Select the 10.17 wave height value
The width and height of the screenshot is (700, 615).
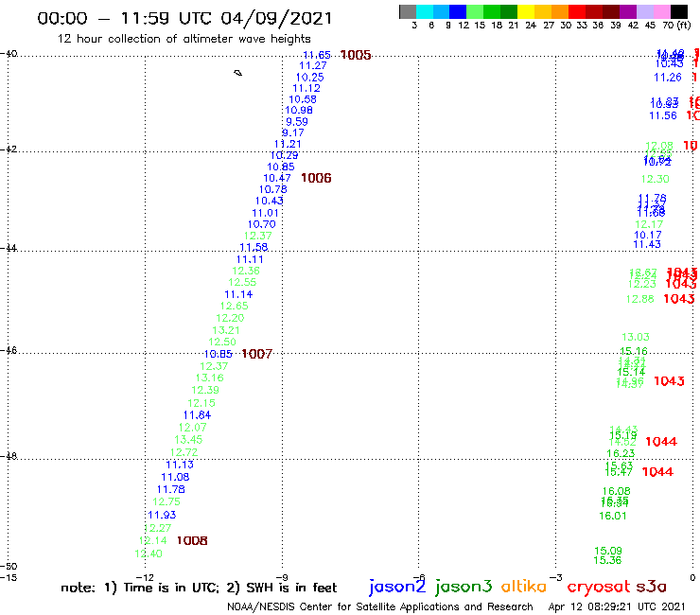(648, 235)
